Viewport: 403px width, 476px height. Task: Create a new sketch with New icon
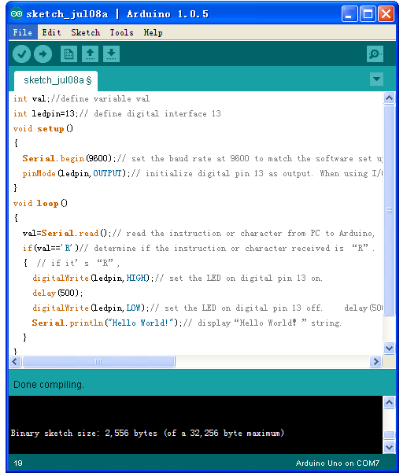[69, 54]
